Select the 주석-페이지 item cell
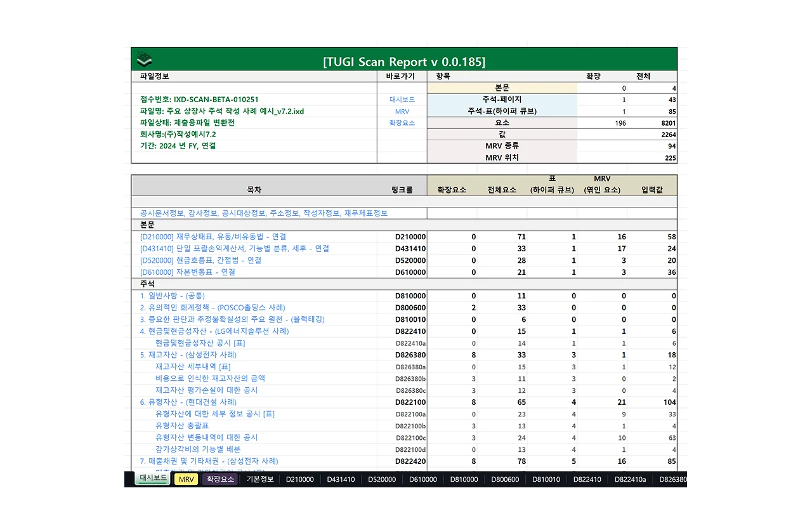 point(502,100)
